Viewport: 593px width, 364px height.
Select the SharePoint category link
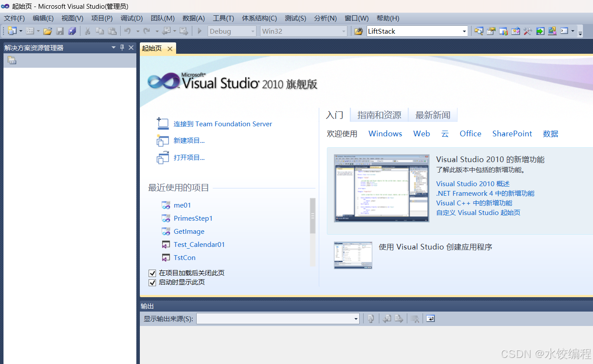512,134
